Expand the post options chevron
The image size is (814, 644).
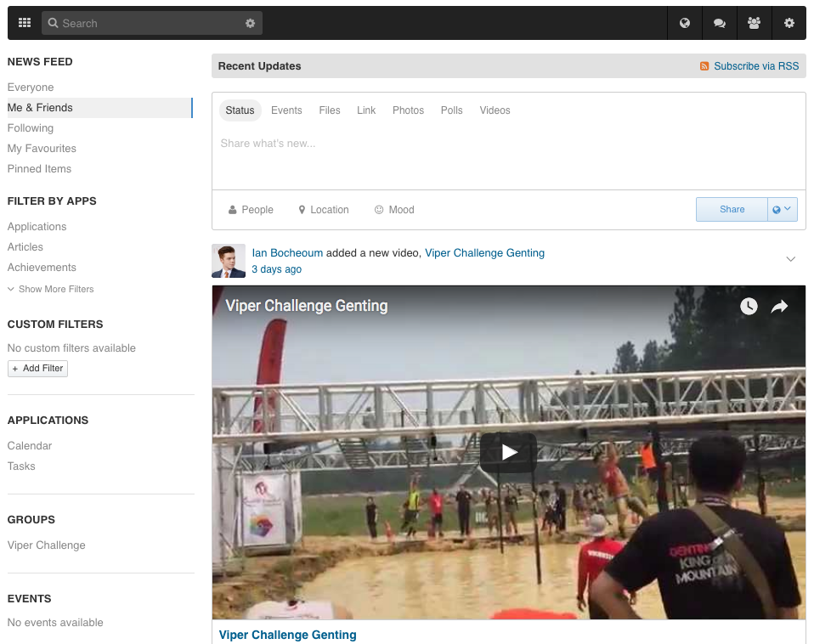coord(790,259)
